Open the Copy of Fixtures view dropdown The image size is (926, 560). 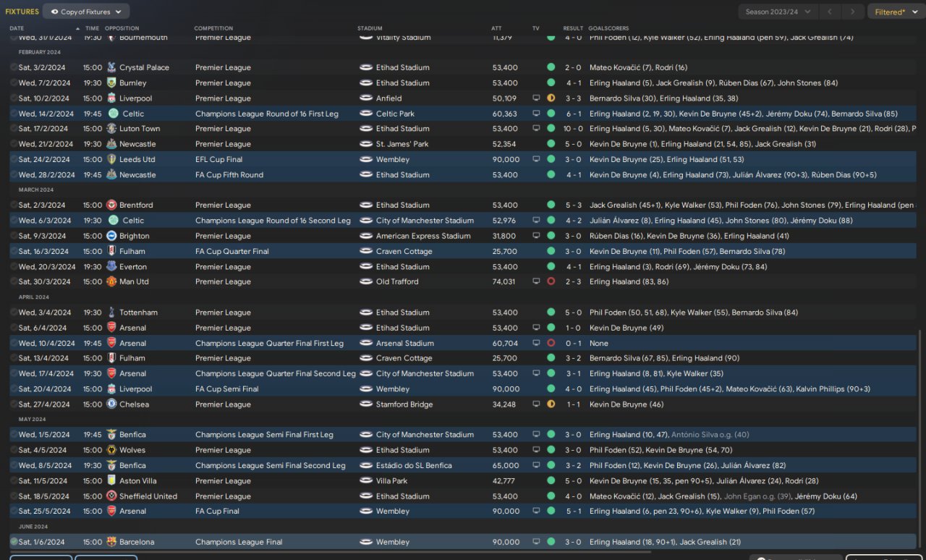pyautogui.click(x=86, y=12)
